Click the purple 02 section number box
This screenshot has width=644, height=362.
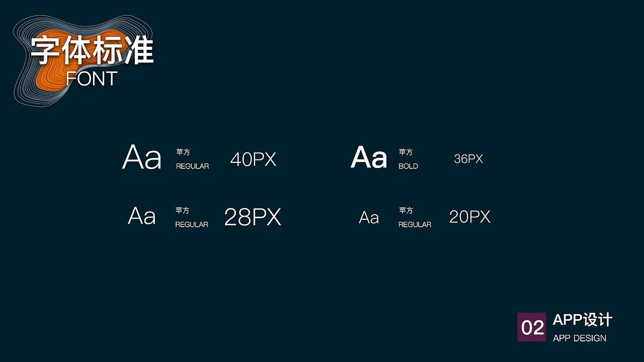click(x=531, y=327)
